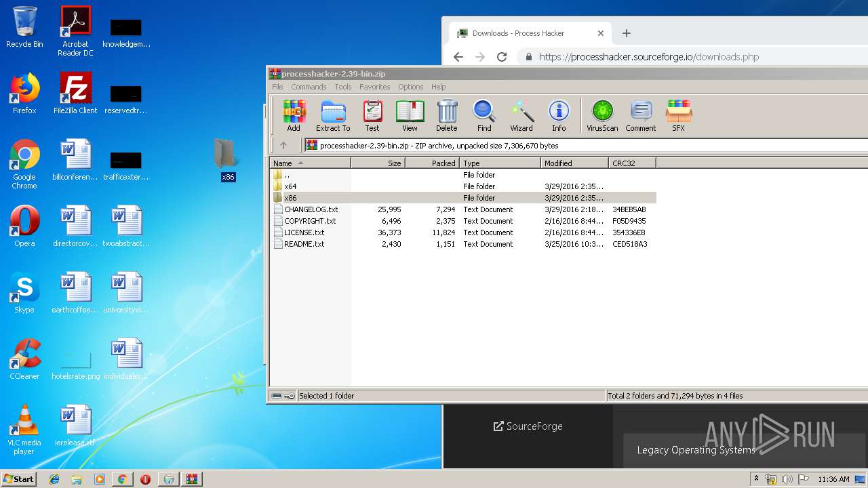Open the Favorites menu

(375, 87)
